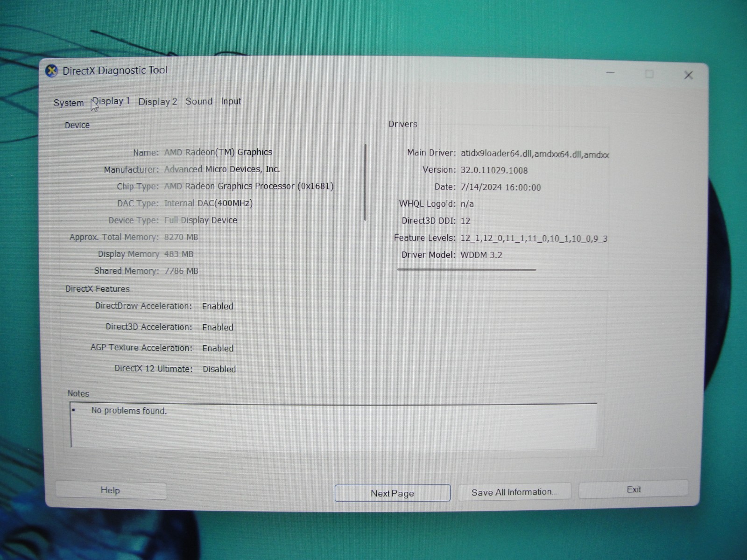This screenshot has height=560, width=747.
Task: Minimize the DirectX Diagnostic Tool window
Action: point(611,73)
